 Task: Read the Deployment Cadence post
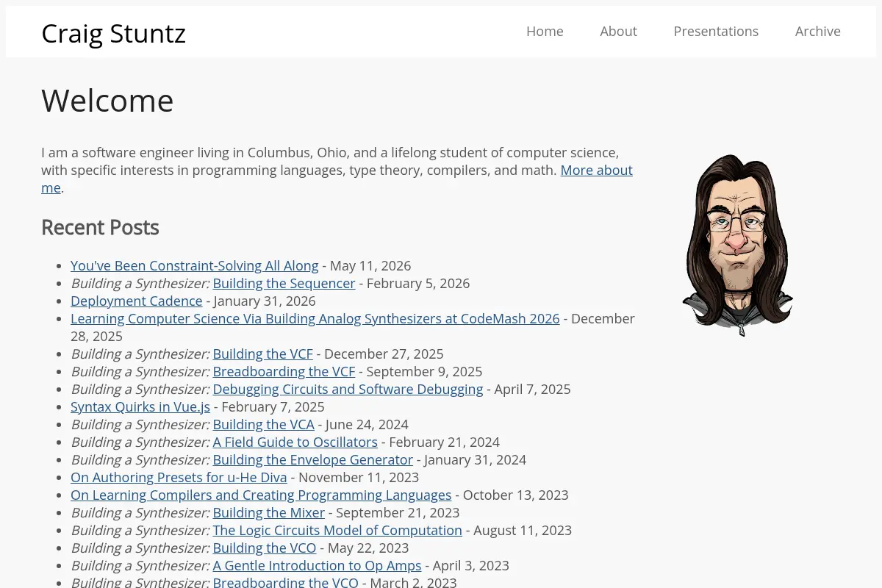(x=136, y=301)
